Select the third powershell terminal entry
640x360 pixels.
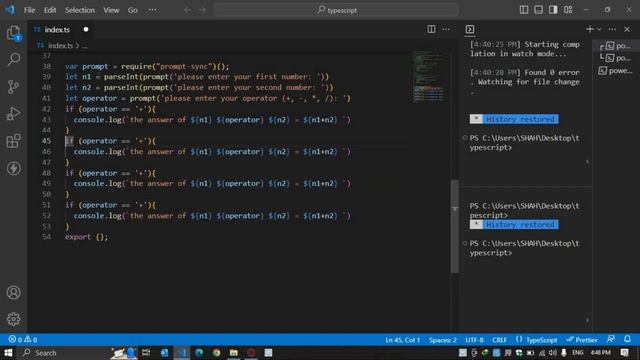tap(616, 71)
